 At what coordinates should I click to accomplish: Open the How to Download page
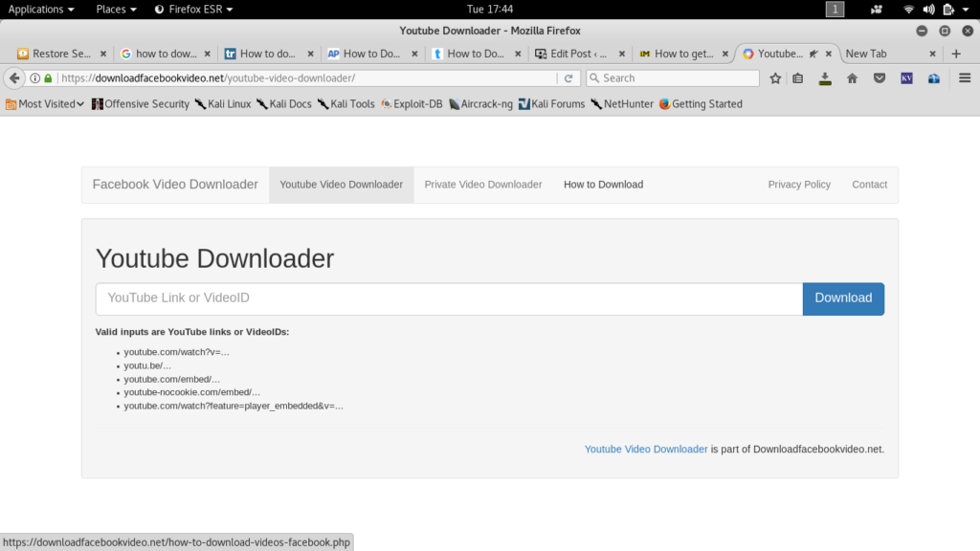click(x=603, y=184)
